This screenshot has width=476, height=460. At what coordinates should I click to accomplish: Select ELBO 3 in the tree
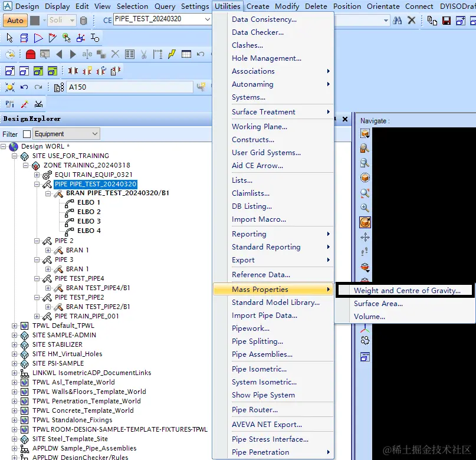click(x=88, y=221)
